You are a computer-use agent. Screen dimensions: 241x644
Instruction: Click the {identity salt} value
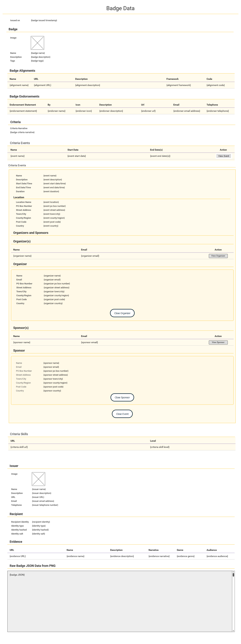(39, 534)
